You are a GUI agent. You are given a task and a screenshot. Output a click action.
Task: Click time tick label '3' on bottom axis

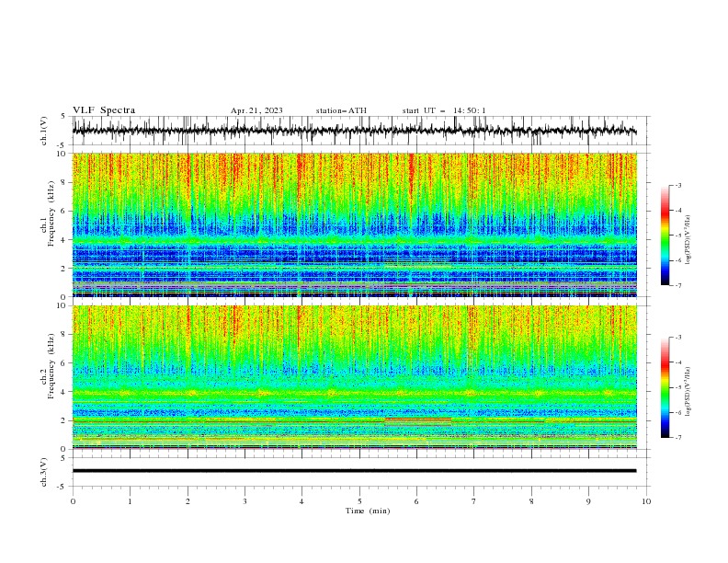coord(245,501)
